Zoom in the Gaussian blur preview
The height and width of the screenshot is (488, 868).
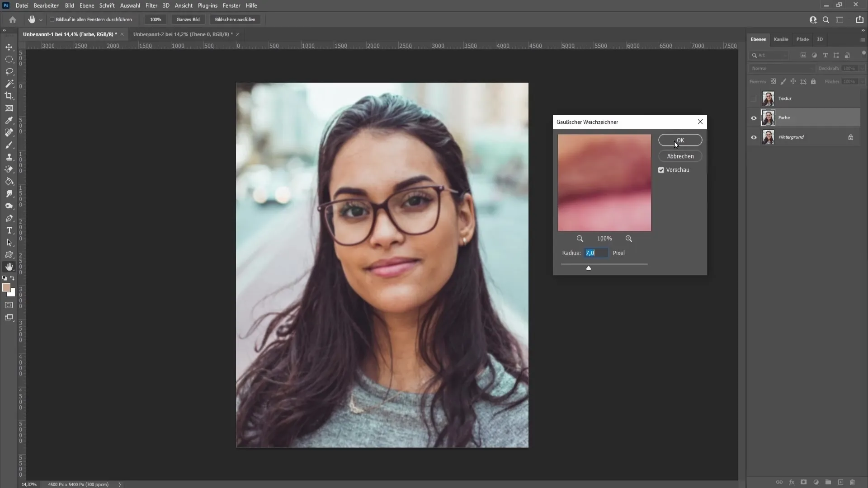pos(628,239)
